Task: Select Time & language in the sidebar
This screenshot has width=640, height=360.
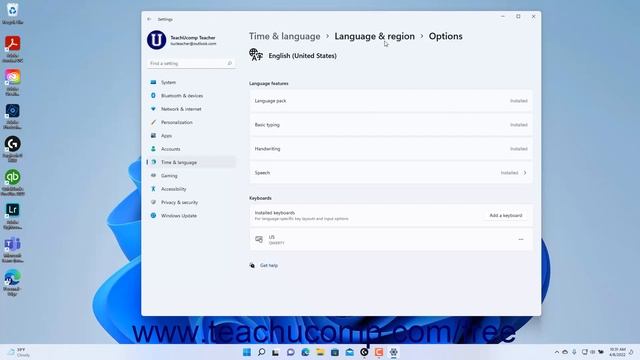Action: point(191,162)
